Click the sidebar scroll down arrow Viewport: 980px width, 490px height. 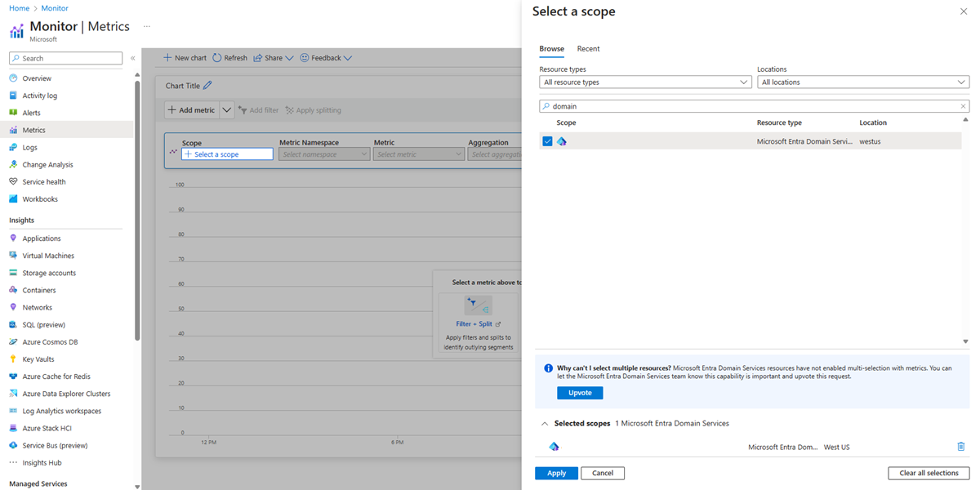coord(137,485)
